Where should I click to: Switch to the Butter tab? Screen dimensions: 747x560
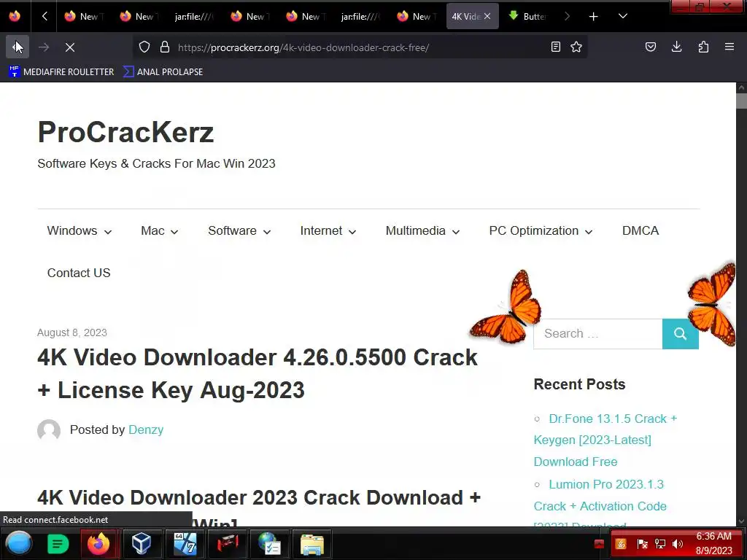coord(528,16)
